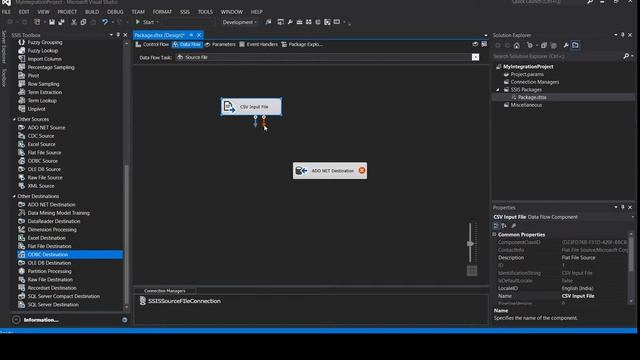Pick XML Source in toolbox
Viewport: 640px width, 360px height.
pyautogui.click(x=41, y=186)
